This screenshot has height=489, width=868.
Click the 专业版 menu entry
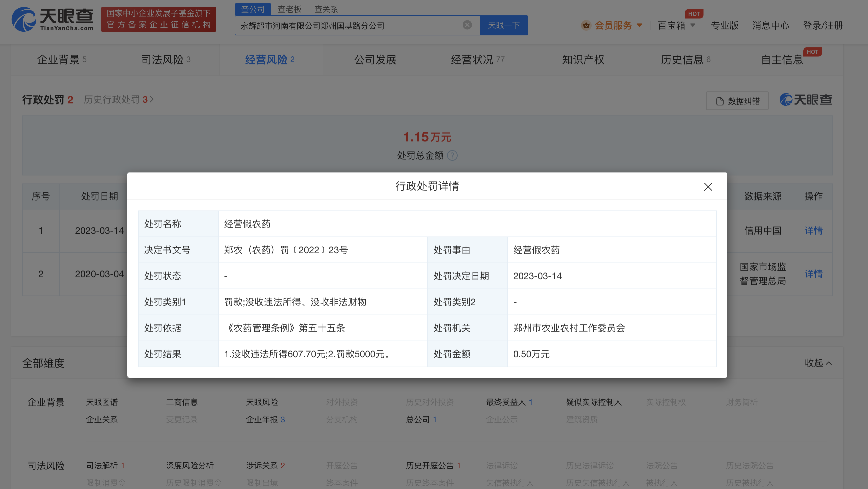724,25
